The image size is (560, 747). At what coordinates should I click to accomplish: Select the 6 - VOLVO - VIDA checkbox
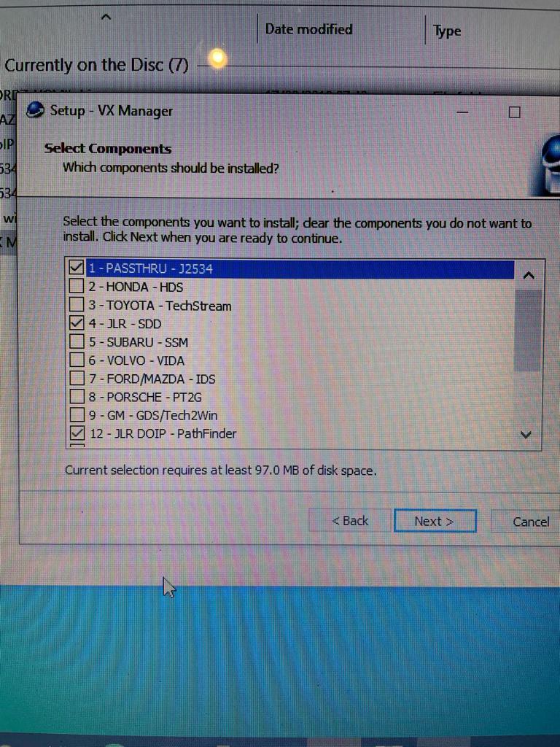[x=77, y=360]
